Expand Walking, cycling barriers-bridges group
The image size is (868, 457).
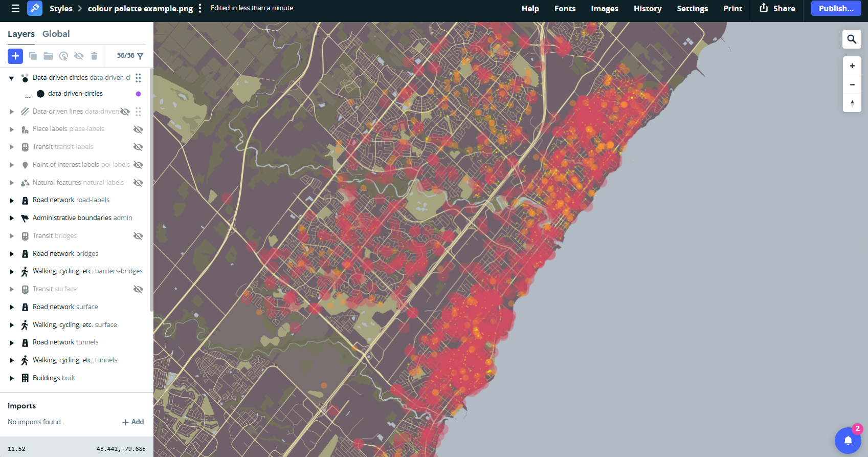(12, 272)
